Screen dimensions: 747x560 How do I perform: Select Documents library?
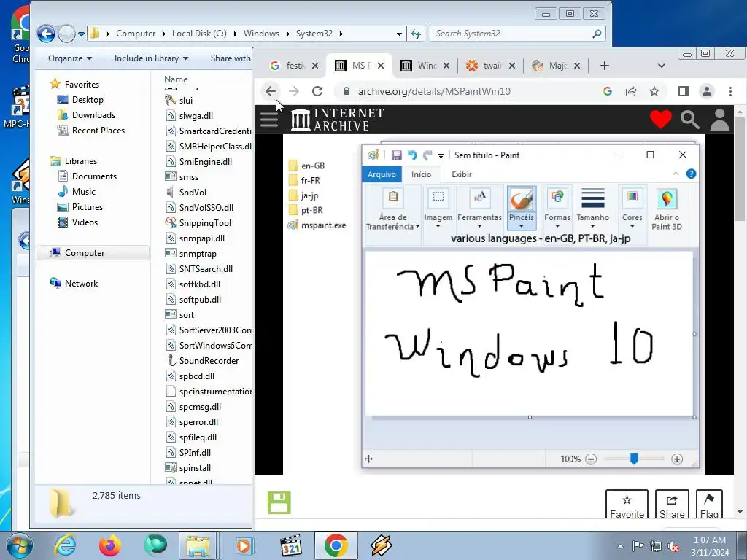click(94, 176)
